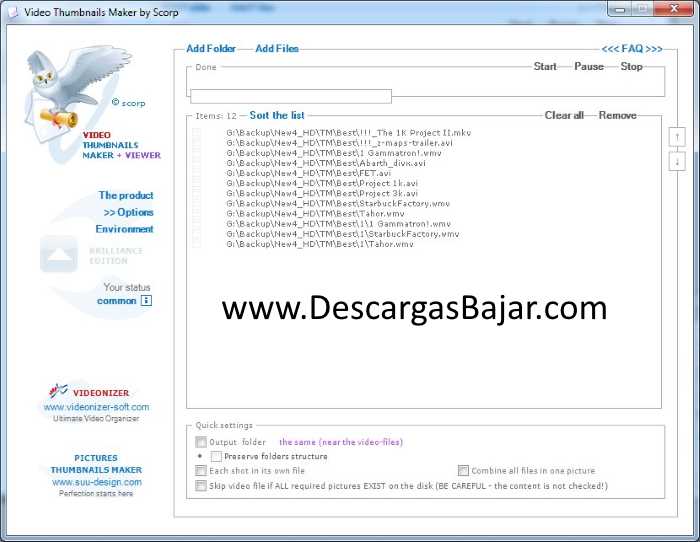Select '!!!_The 1K Project II.mkv' row
This screenshot has height=542, width=700.
348,133
